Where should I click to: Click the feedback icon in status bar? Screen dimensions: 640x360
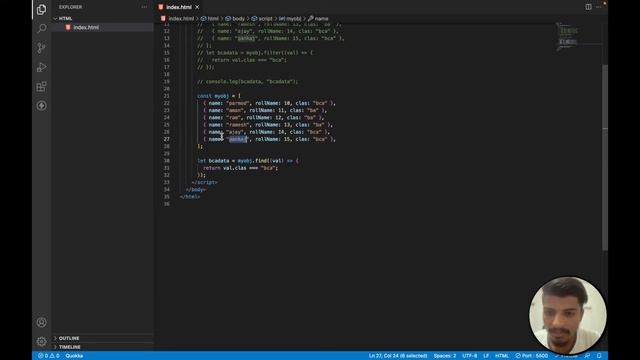pos(587,356)
